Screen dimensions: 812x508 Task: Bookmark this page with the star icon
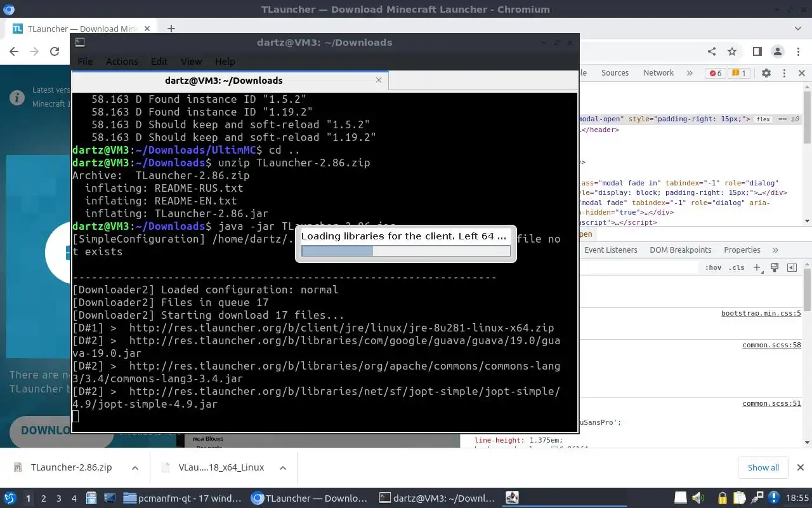[x=732, y=51]
